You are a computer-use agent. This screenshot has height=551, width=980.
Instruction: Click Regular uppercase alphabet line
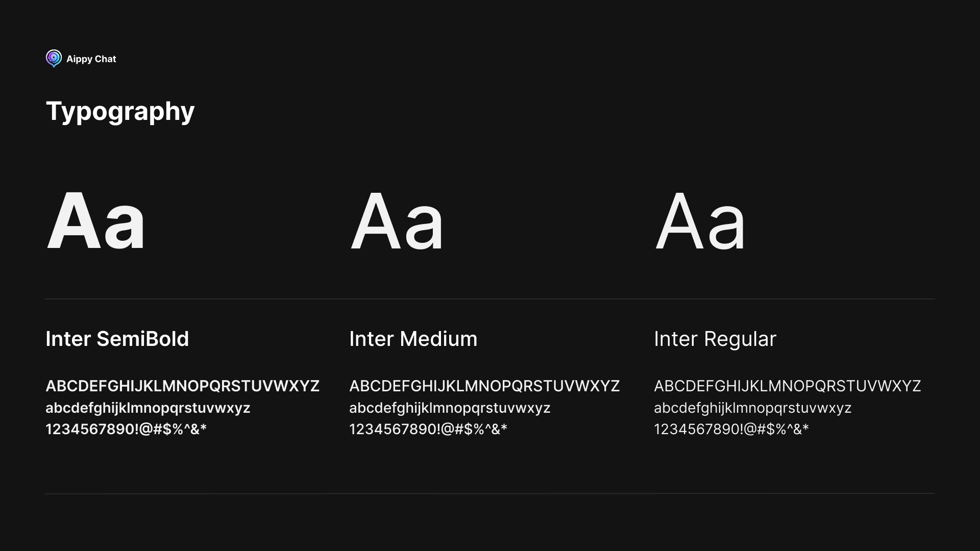pos(788,386)
